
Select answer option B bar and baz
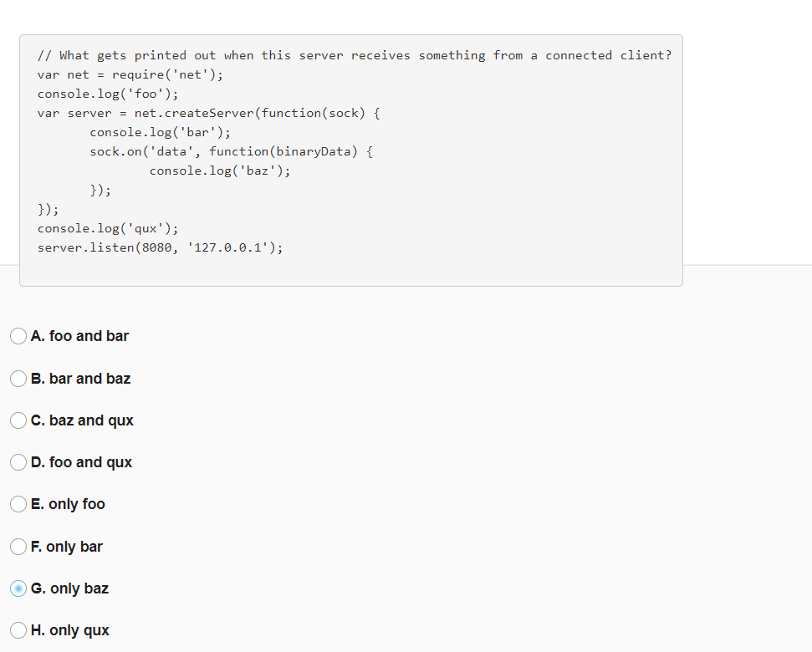(x=18, y=379)
